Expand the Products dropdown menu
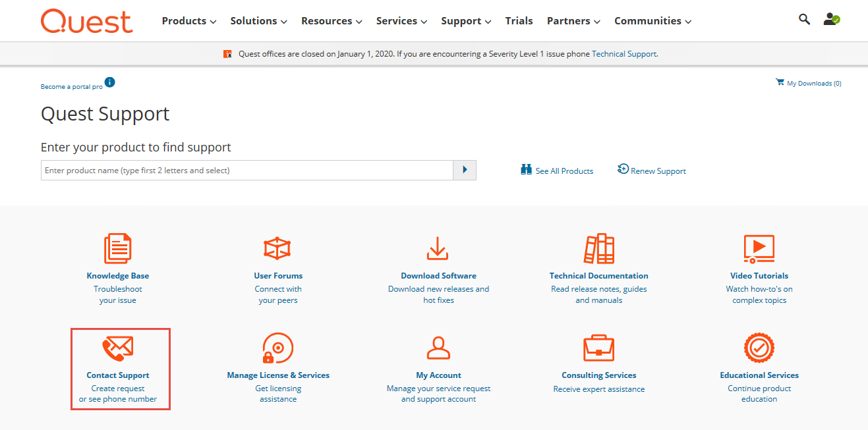This screenshot has height=430, width=868. tap(188, 21)
